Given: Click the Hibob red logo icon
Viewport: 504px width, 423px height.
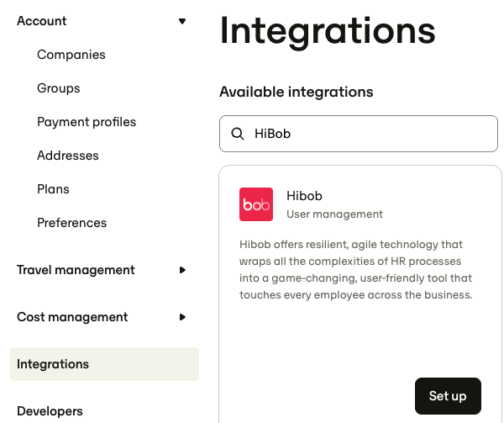Looking at the screenshot, I should [256, 204].
